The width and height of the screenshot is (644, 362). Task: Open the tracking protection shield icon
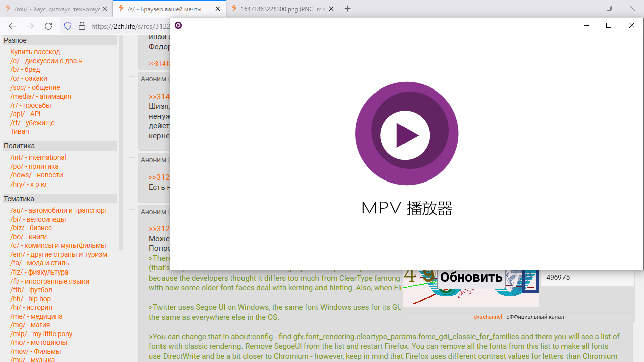(68, 26)
